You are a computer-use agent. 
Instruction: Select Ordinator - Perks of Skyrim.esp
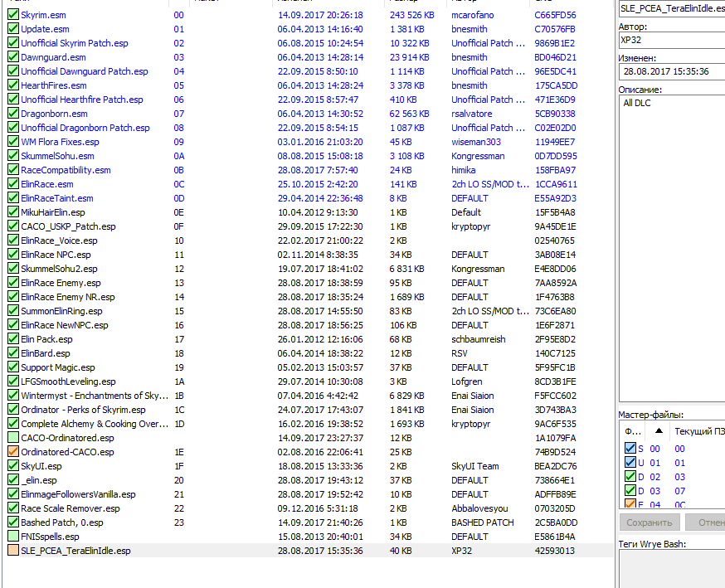tap(83, 410)
